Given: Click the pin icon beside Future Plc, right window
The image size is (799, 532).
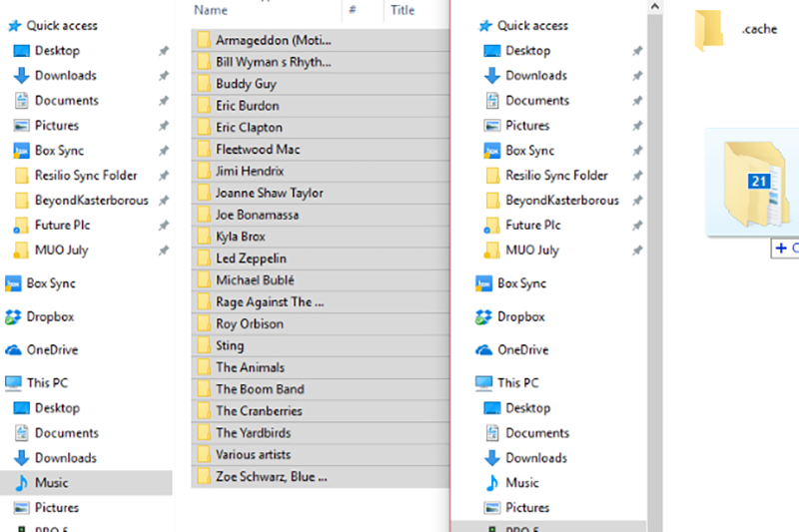Looking at the screenshot, I should click(636, 226).
